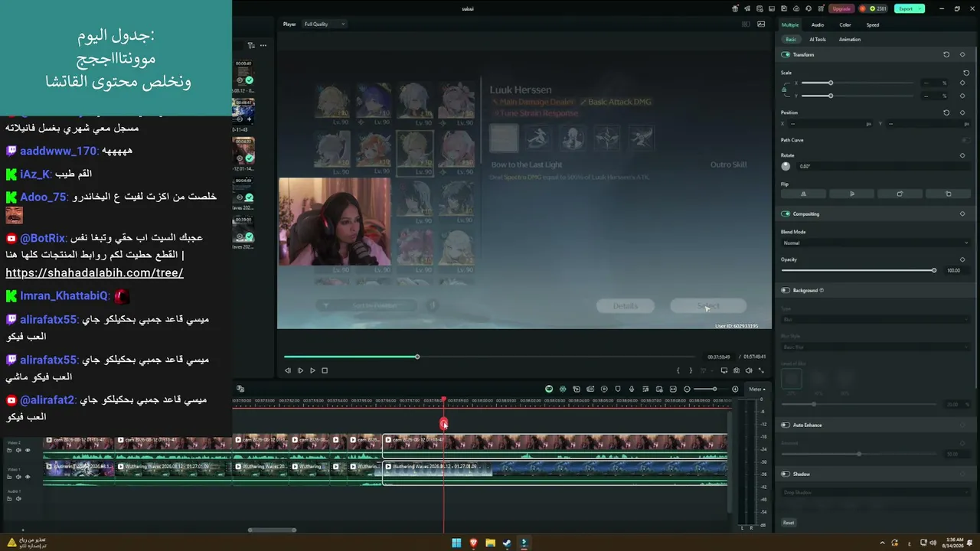Switch to the Color tab
The height and width of the screenshot is (551, 980).
pyautogui.click(x=845, y=24)
